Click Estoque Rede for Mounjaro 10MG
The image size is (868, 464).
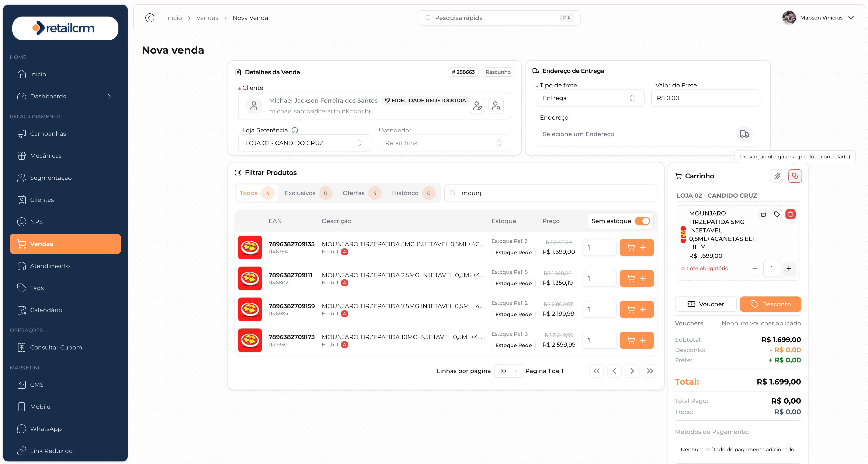513,345
